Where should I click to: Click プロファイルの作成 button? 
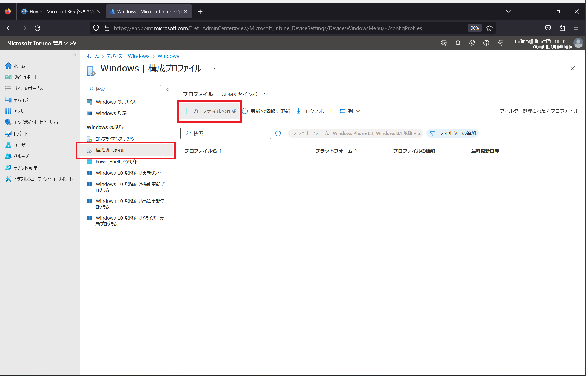[210, 112]
